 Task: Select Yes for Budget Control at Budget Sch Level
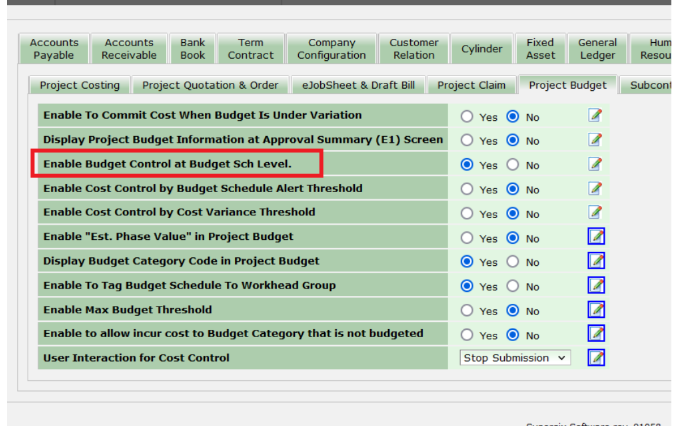click(467, 164)
